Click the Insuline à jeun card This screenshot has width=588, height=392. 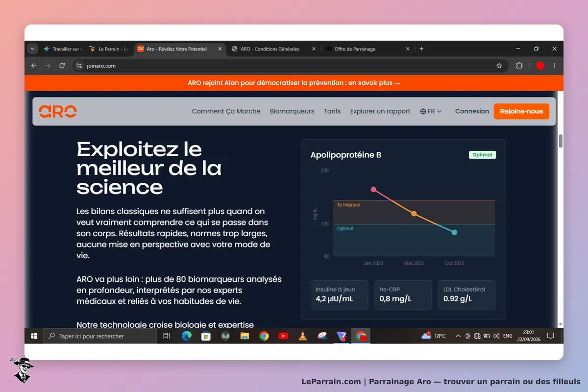339,294
